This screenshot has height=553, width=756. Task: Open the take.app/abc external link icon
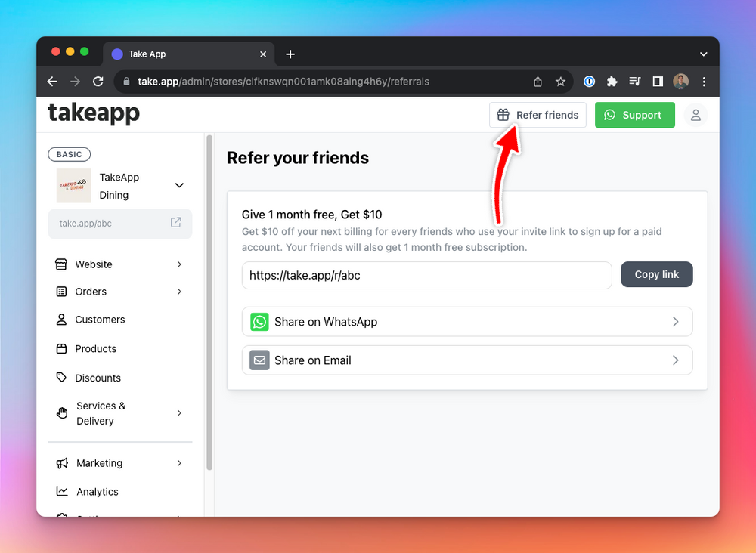(x=175, y=222)
